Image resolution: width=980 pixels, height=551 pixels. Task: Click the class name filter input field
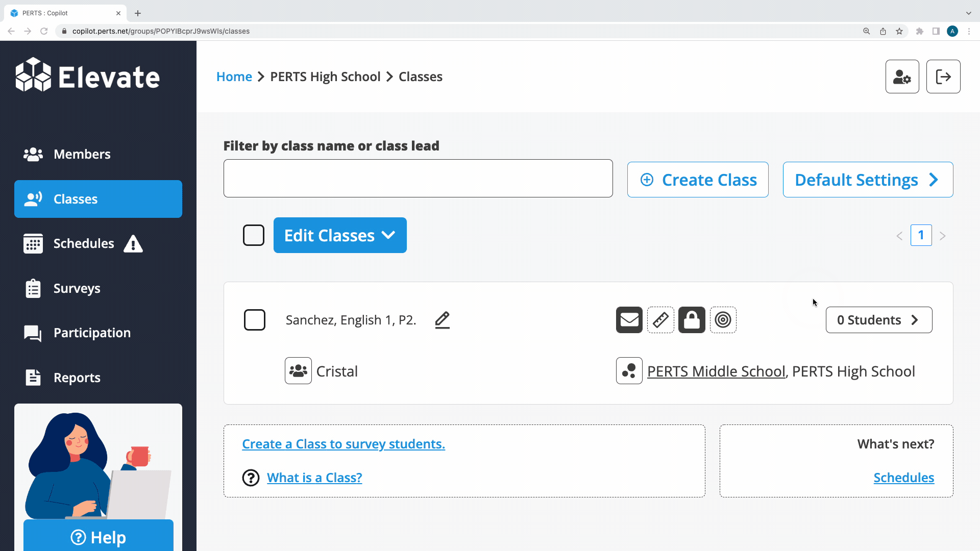(418, 179)
